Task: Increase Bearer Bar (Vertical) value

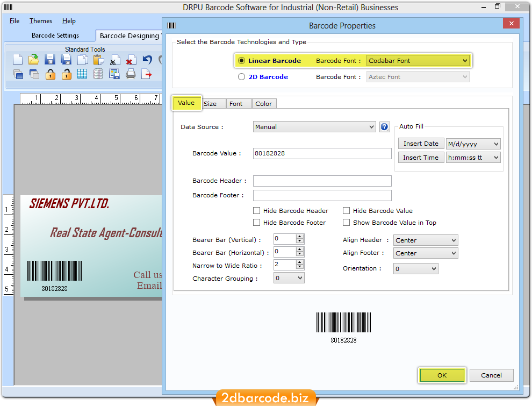Action: point(300,237)
